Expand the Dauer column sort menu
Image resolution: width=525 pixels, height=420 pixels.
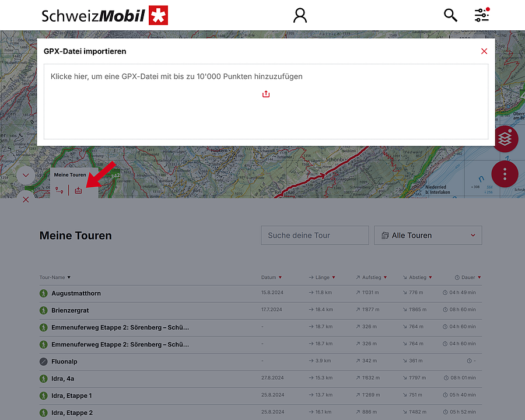pos(479,277)
